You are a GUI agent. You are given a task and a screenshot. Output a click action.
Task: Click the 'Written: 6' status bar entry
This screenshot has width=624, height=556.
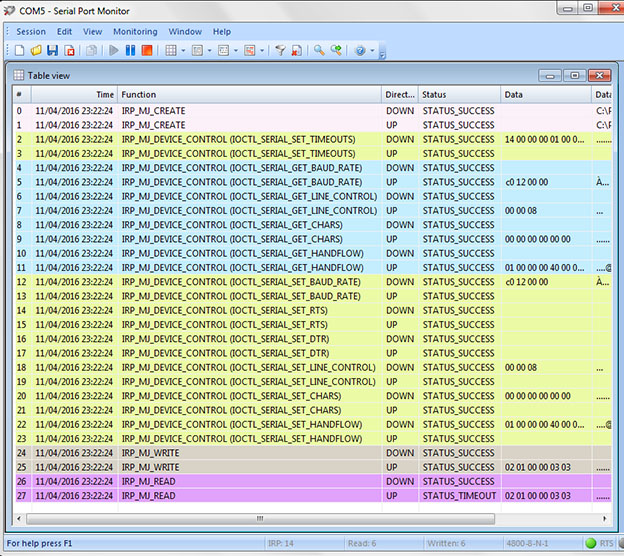coord(446,543)
